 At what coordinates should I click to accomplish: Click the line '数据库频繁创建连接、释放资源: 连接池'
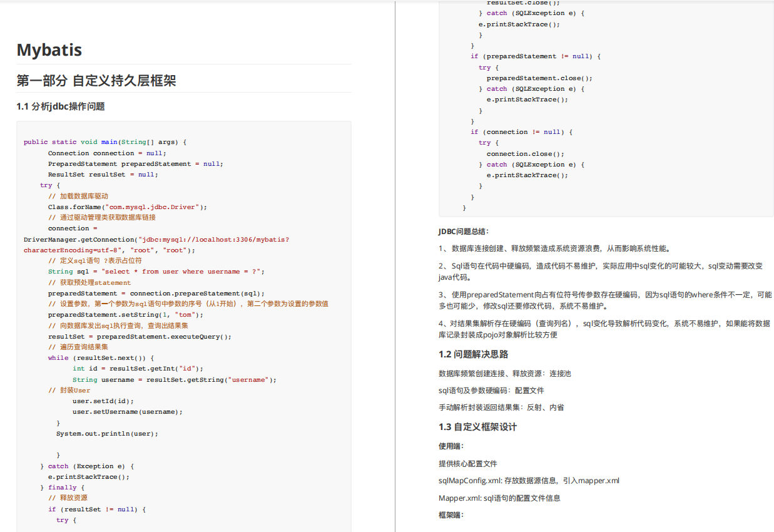[x=505, y=374]
